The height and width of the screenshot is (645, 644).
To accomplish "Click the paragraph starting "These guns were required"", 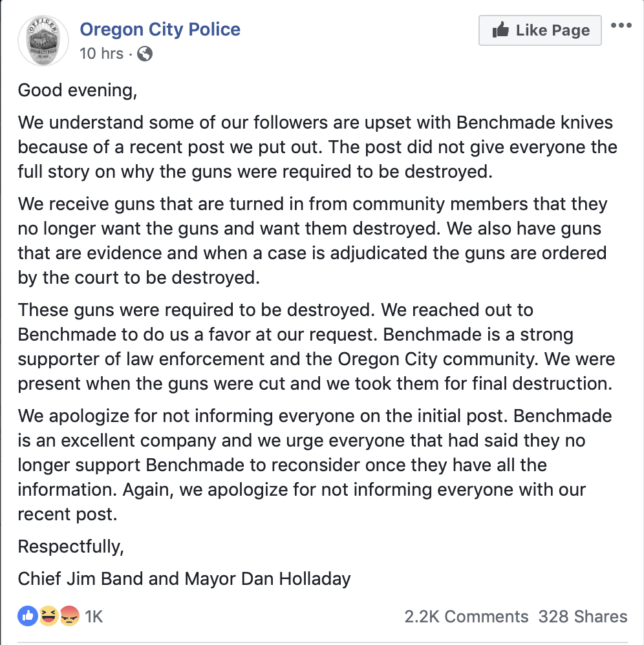I will coord(316,346).
